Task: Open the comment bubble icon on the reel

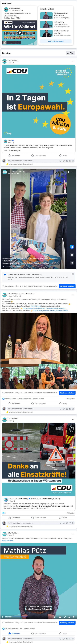Action: tap(72, 255)
